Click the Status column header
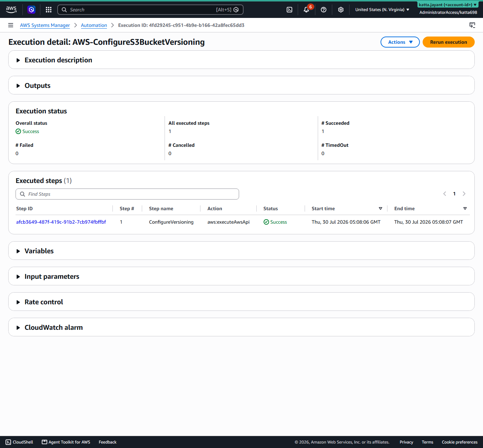The height and width of the screenshot is (448, 483). (x=270, y=208)
